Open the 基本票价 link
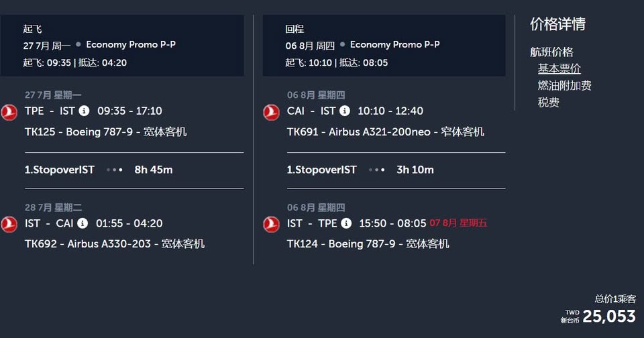This screenshot has height=338, width=644. (x=559, y=69)
